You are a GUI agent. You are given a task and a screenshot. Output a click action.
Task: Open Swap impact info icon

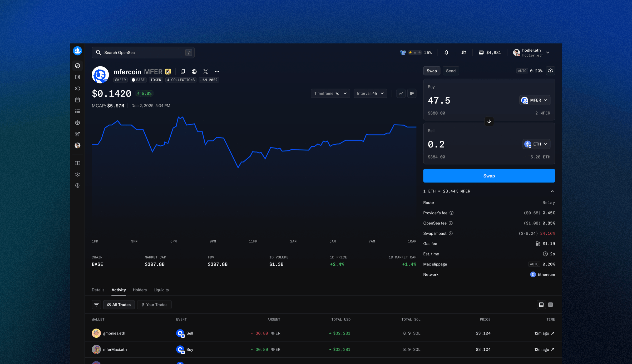coord(451,233)
